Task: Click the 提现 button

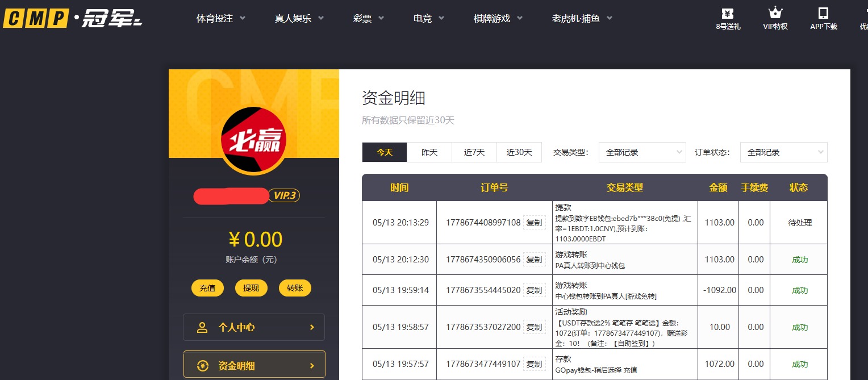Action: click(x=251, y=288)
